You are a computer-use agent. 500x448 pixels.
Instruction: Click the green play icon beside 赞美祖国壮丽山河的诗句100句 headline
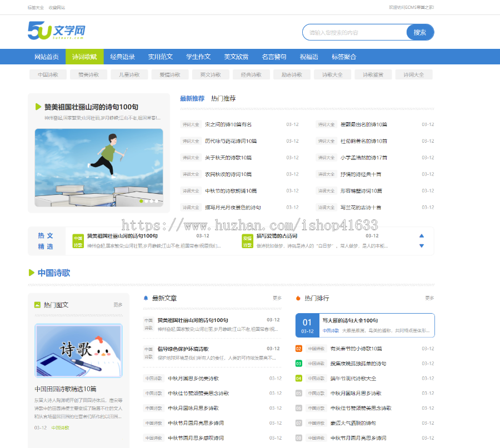(x=38, y=107)
